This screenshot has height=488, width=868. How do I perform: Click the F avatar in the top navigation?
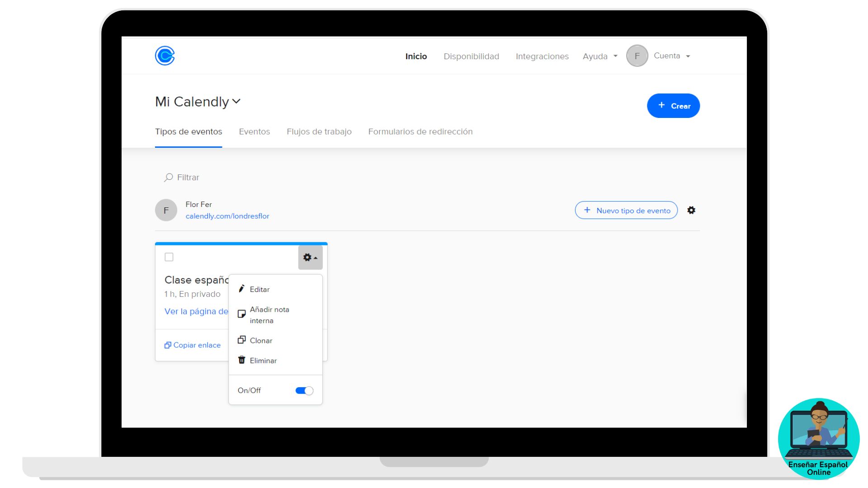coord(637,56)
